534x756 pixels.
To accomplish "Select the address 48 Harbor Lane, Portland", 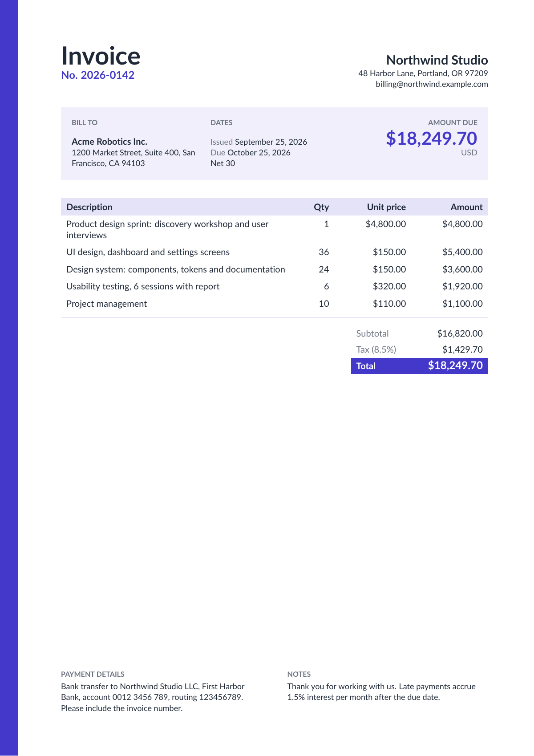I will [x=423, y=73].
